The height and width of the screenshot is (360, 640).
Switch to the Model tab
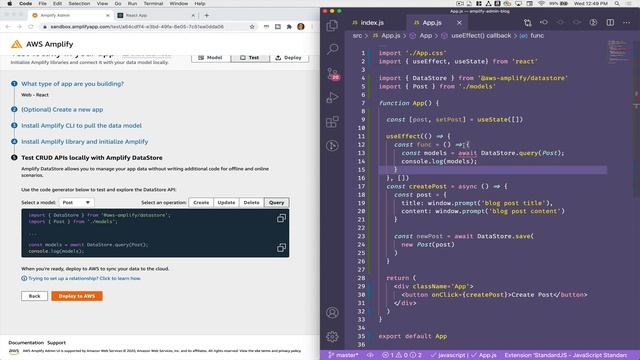(211, 58)
